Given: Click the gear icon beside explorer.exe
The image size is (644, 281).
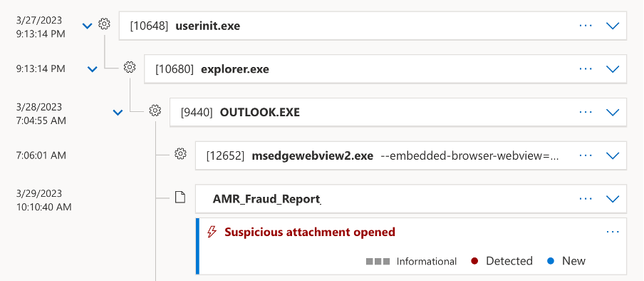Looking at the screenshot, I should tap(130, 66).
